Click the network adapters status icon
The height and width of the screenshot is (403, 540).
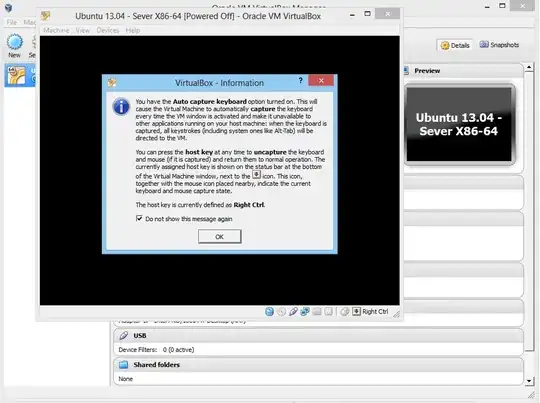point(305,312)
